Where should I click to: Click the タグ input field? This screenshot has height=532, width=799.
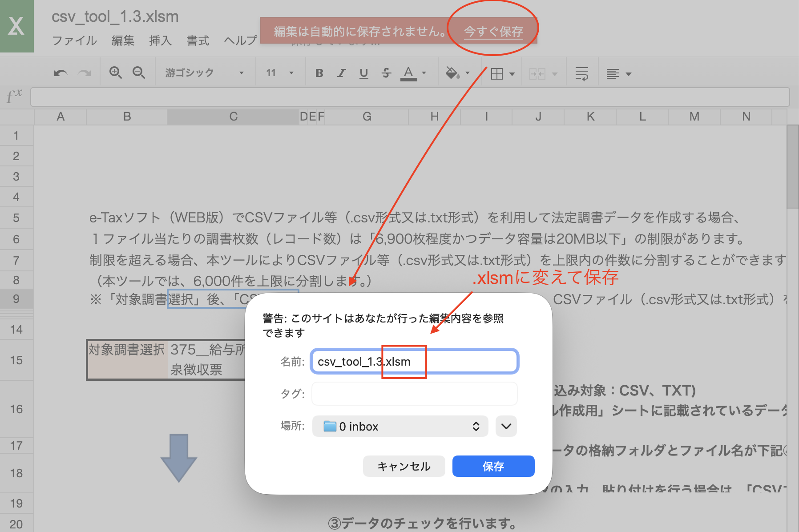pos(414,394)
